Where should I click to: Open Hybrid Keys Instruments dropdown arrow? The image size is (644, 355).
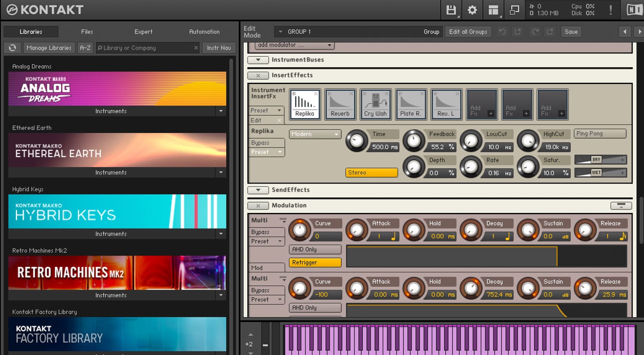(x=221, y=234)
